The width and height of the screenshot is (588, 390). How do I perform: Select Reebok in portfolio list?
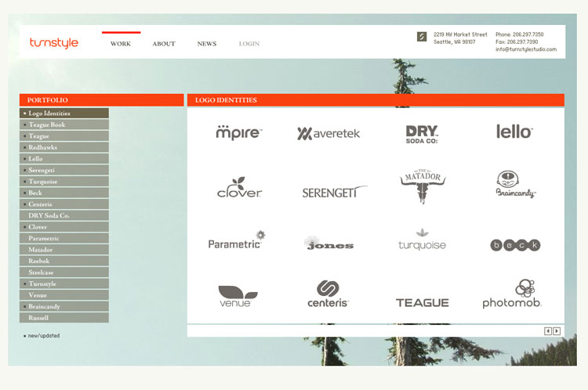pyautogui.click(x=64, y=261)
